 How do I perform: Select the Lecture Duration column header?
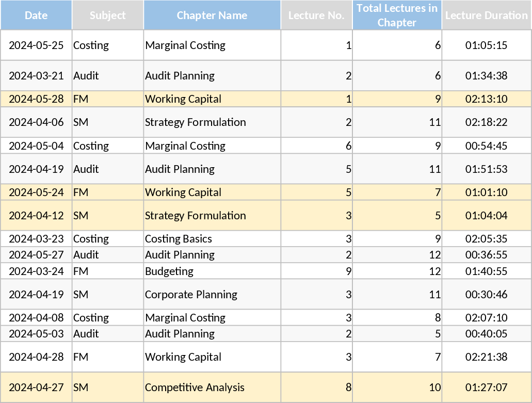pos(486,14)
